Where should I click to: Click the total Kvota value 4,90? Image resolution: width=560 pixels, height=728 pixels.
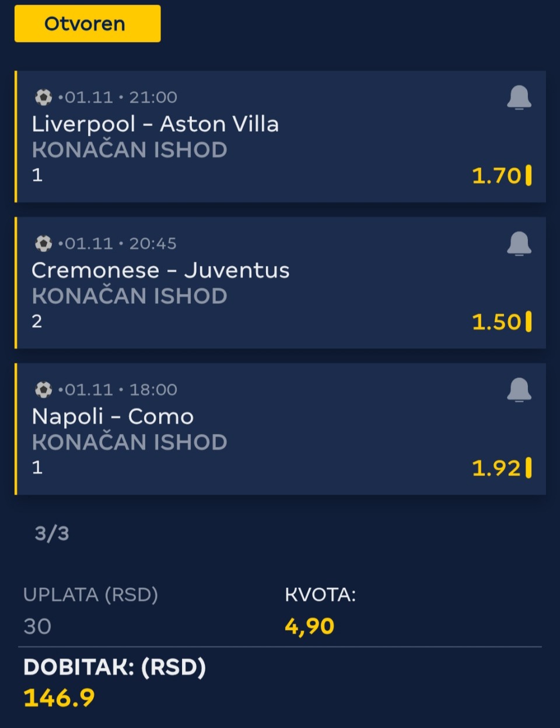click(309, 626)
